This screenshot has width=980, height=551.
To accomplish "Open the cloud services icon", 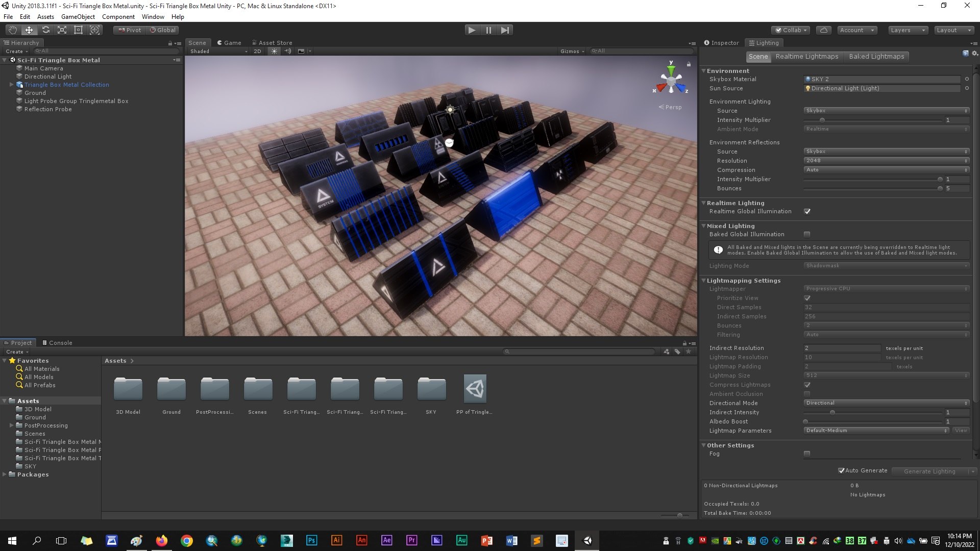I will 823,30.
